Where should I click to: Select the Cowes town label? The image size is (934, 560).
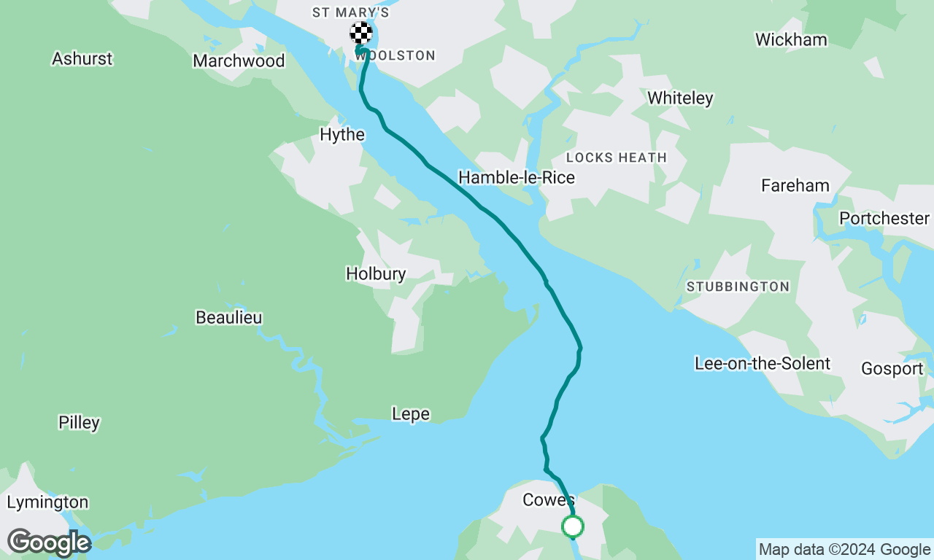coord(549,500)
